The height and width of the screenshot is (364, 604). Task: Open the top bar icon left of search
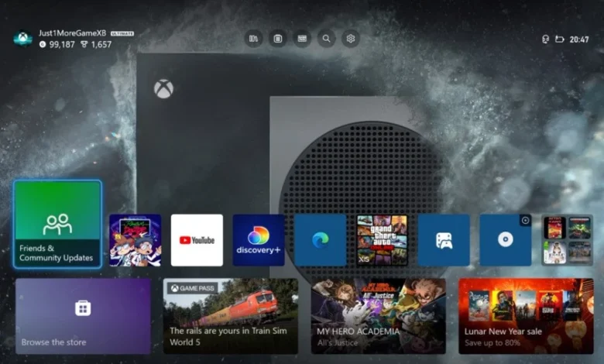coord(302,38)
